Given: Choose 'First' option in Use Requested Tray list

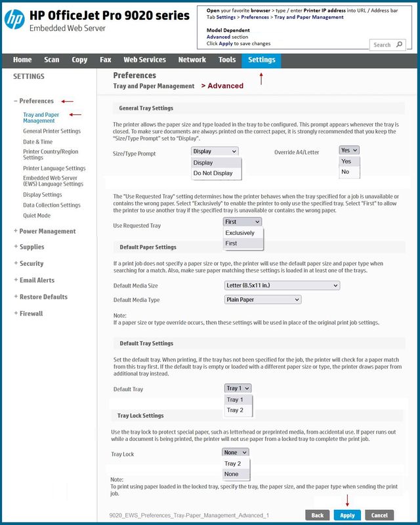Looking at the screenshot, I should point(243,243).
